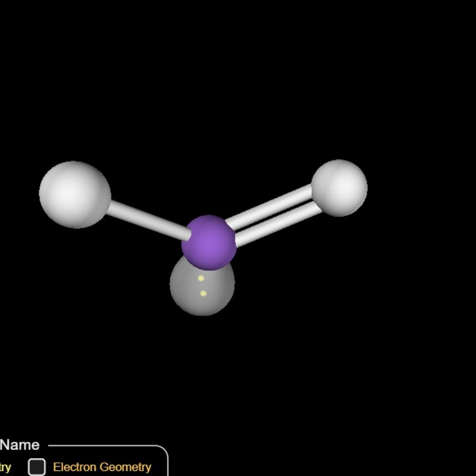
Task: Select the single bond to left atom
Action: [x=148, y=219]
